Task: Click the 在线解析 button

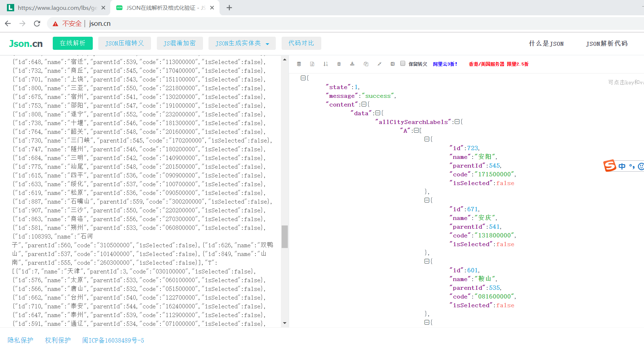Action: (x=72, y=43)
